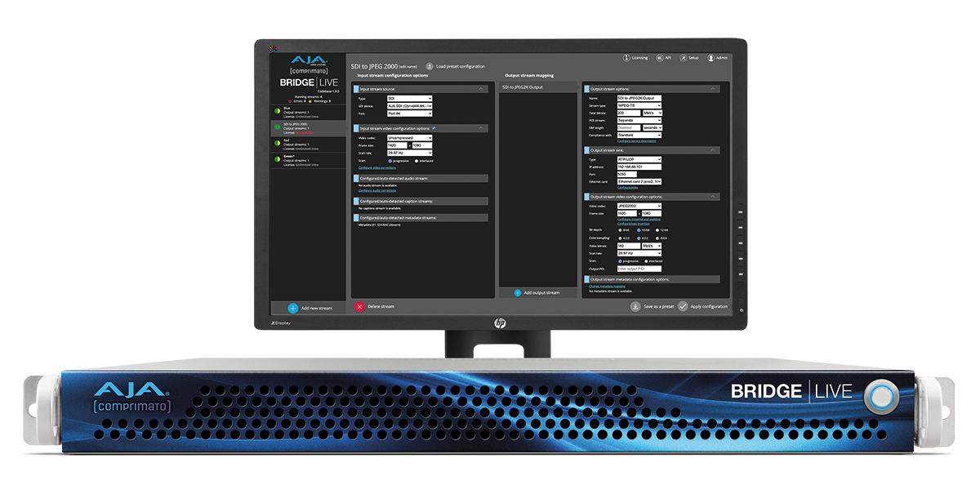Open the SDI device dropdown
Viewport: 980px width, 481px height.
(410, 106)
